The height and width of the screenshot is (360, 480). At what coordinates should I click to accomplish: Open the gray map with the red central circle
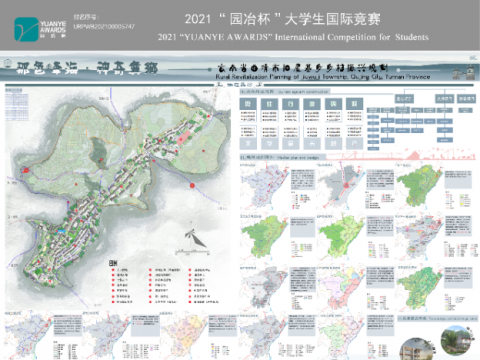340,185
